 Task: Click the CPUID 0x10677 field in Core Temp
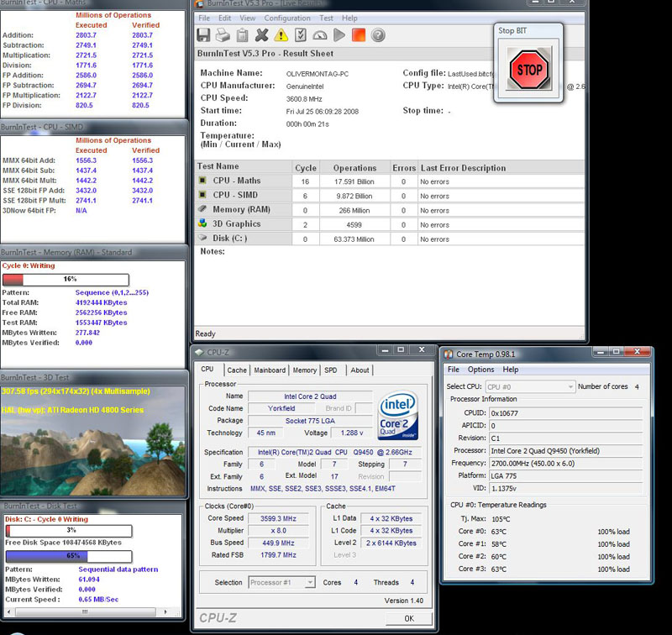(565, 413)
